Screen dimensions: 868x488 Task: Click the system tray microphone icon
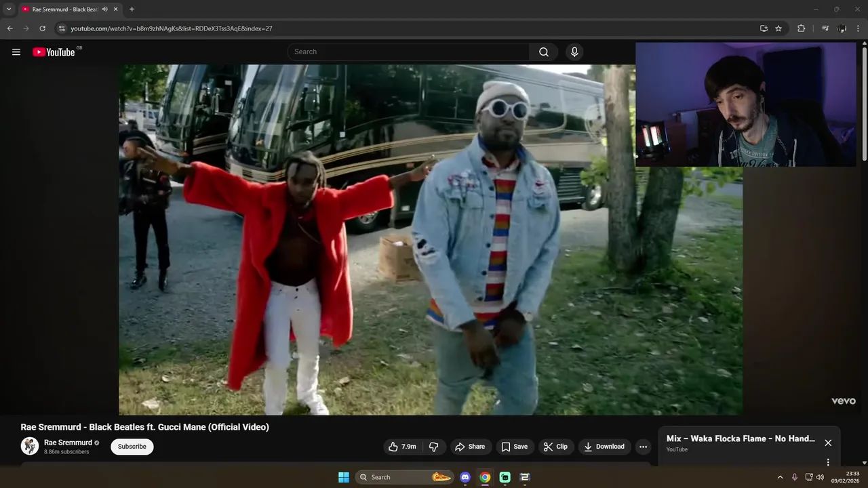pyautogui.click(x=795, y=477)
